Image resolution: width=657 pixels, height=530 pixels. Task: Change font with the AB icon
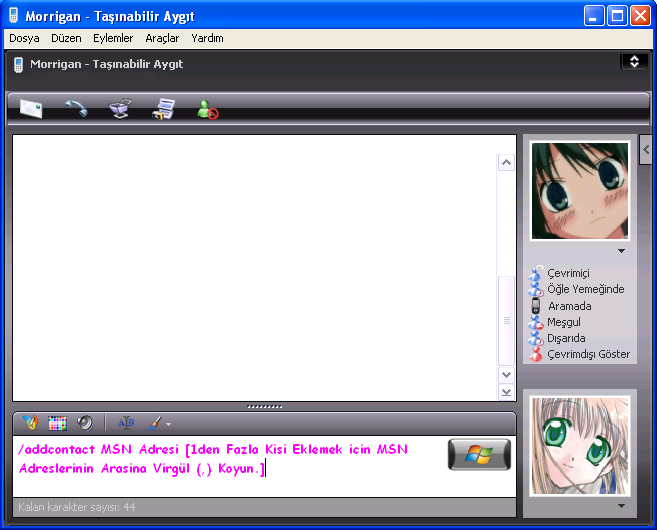(126, 423)
